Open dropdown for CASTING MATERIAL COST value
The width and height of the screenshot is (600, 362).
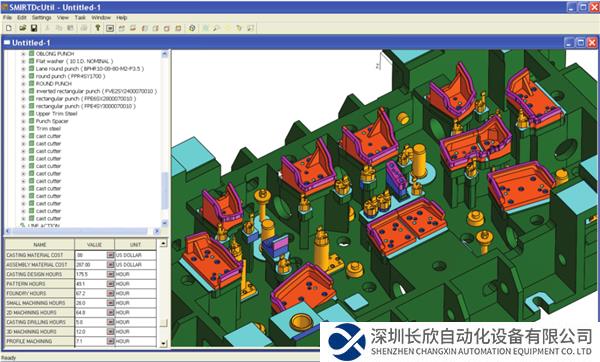110,255
